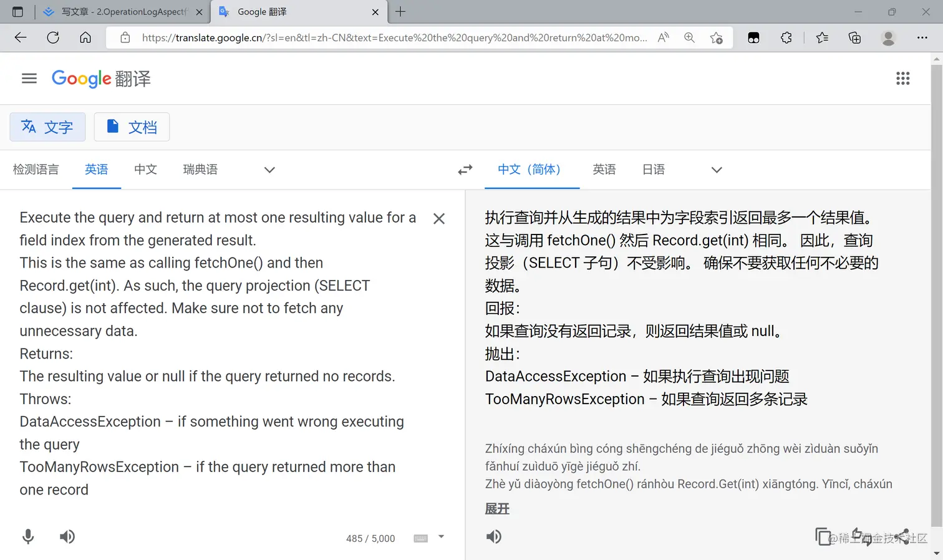Share the translation

902,536
